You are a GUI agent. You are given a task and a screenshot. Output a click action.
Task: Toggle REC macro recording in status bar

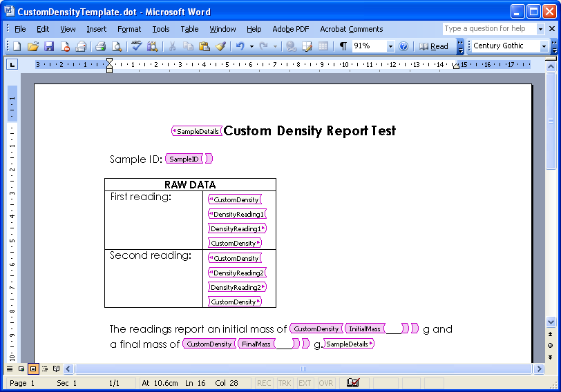tap(264, 383)
